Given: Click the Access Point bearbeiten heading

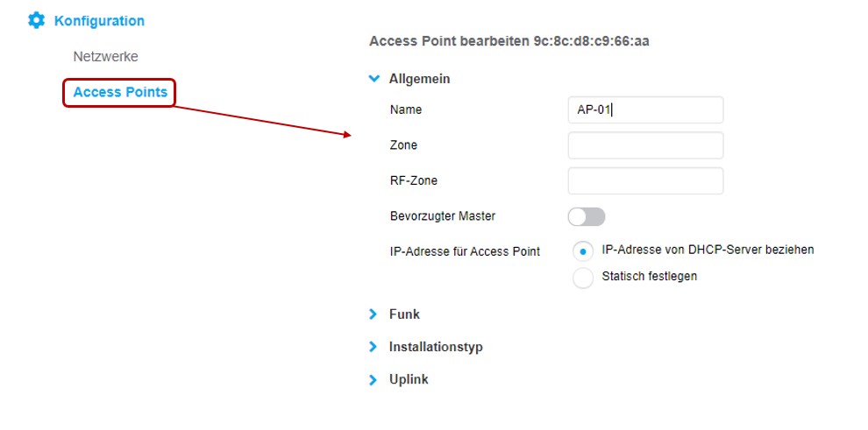Looking at the screenshot, I should [509, 41].
